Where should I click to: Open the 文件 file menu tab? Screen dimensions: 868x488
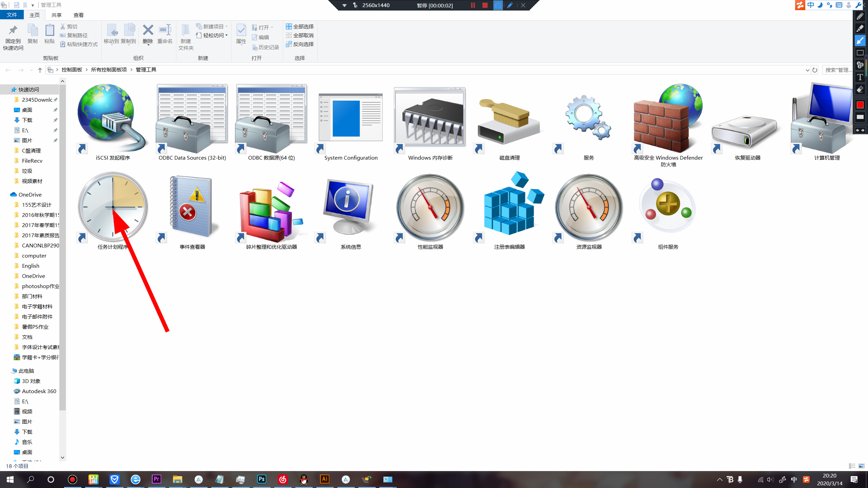(12, 15)
